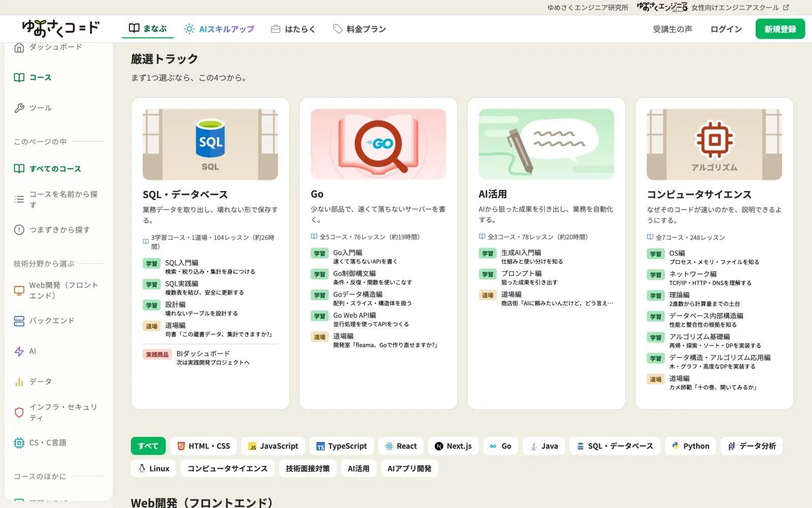812x508 pixels.
Task: Open the SQL database track thumbnail
Action: 210,144
